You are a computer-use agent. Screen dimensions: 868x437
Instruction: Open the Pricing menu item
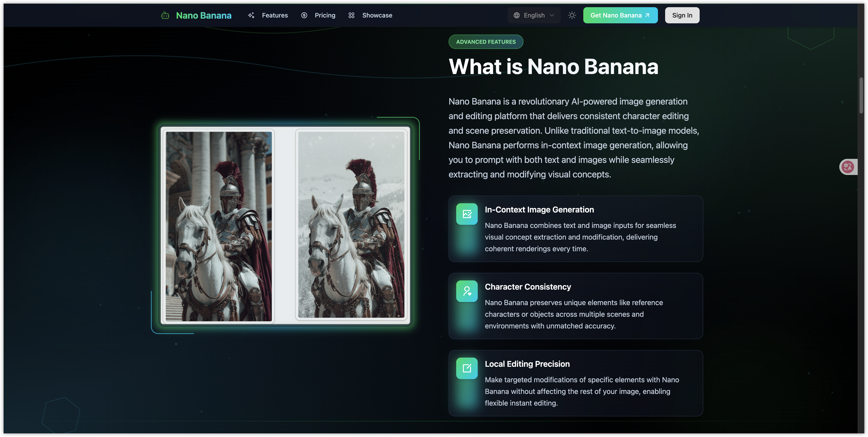(325, 15)
